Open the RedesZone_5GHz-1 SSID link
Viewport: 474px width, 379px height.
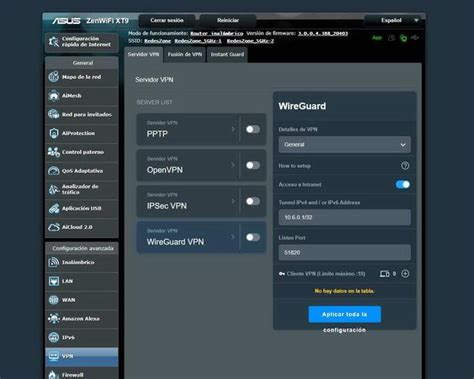pos(198,41)
